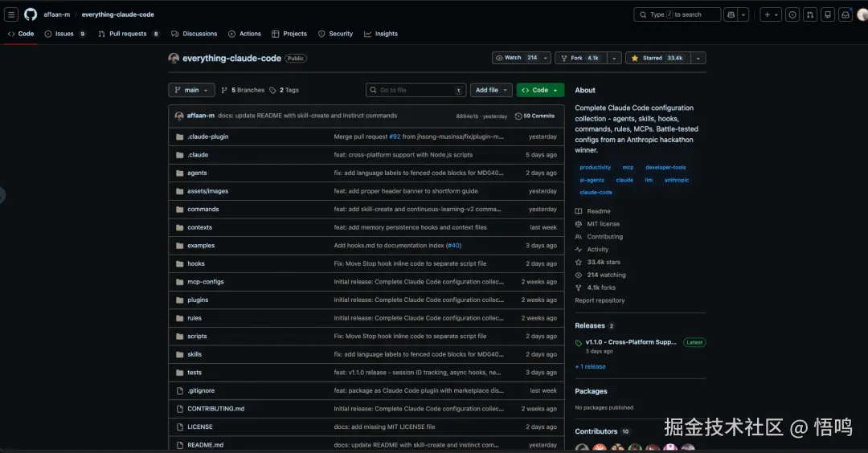Click the hooks folder icon
This screenshot has height=453, width=868.
pyautogui.click(x=179, y=263)
